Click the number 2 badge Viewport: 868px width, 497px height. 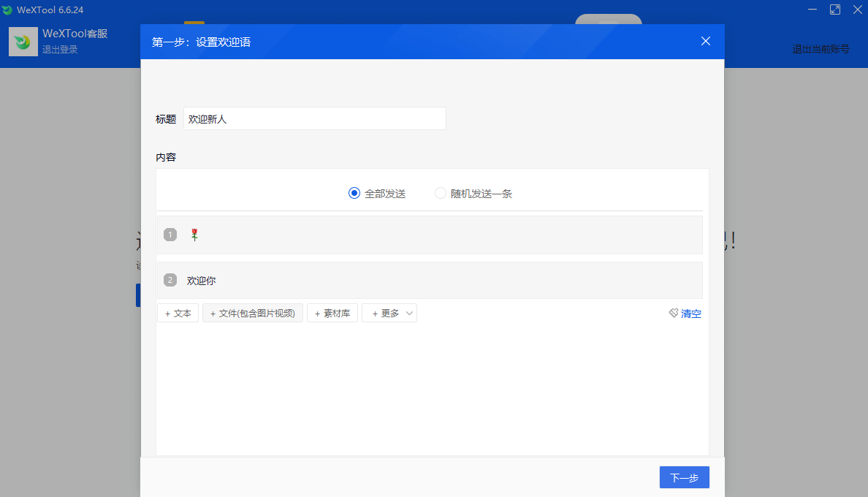tap(170, 280)
